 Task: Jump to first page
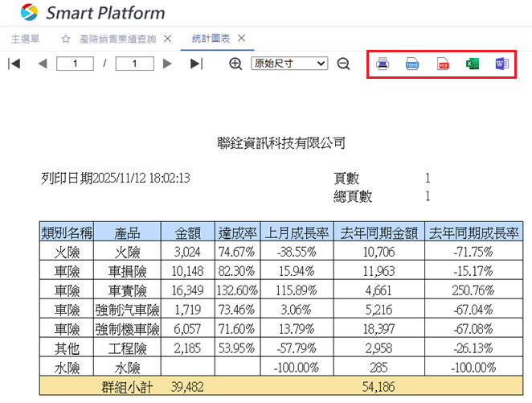14,64
